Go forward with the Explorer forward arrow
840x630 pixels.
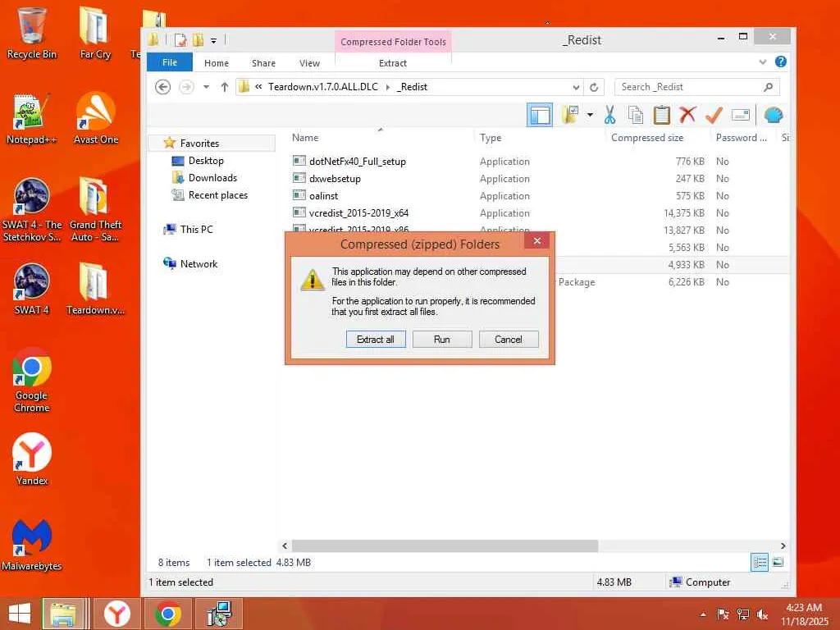(186, 87)
